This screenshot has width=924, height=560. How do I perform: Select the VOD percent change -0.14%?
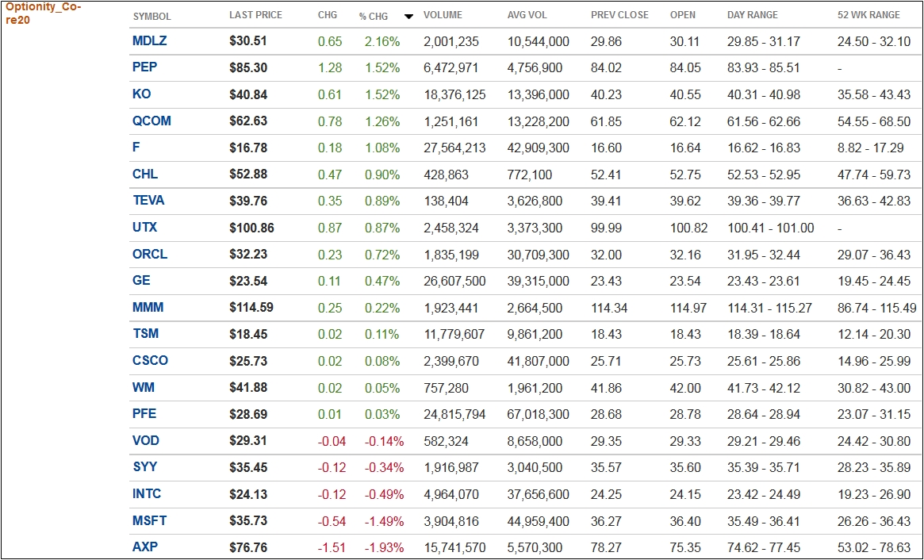(x=384, y=442)
